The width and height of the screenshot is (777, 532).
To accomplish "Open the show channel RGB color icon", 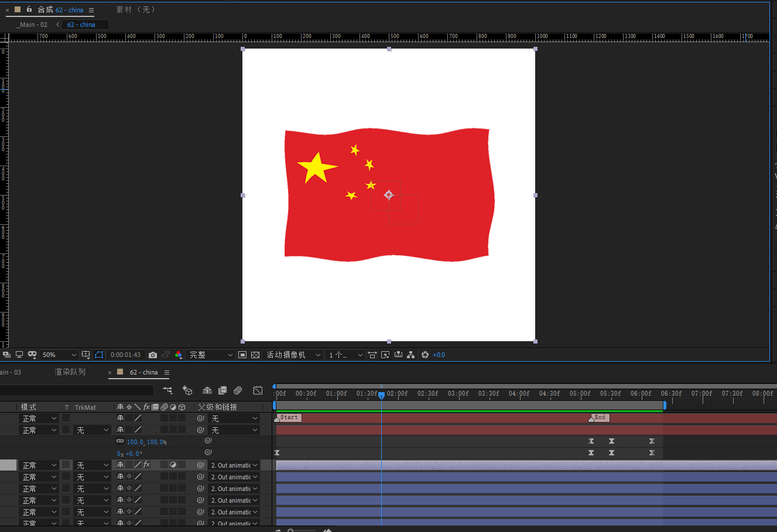I will [179, 355].
